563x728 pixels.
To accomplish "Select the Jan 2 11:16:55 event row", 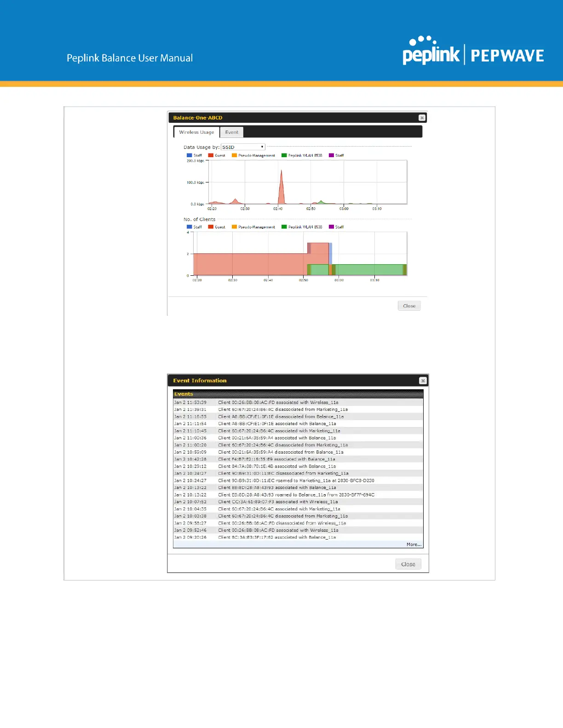I will [298, 416].
